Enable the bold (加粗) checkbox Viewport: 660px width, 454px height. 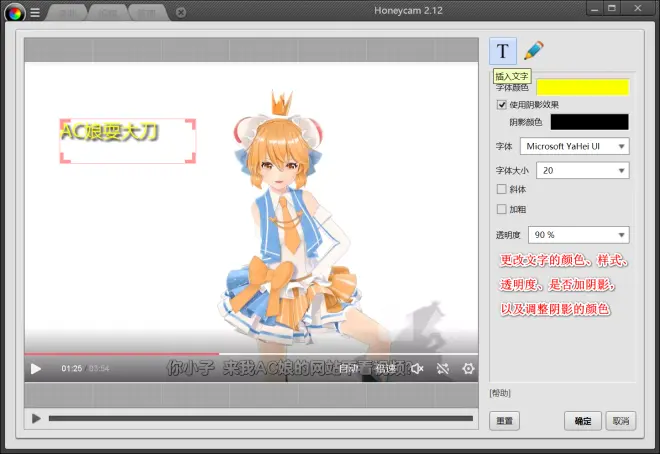click(501, 209)
